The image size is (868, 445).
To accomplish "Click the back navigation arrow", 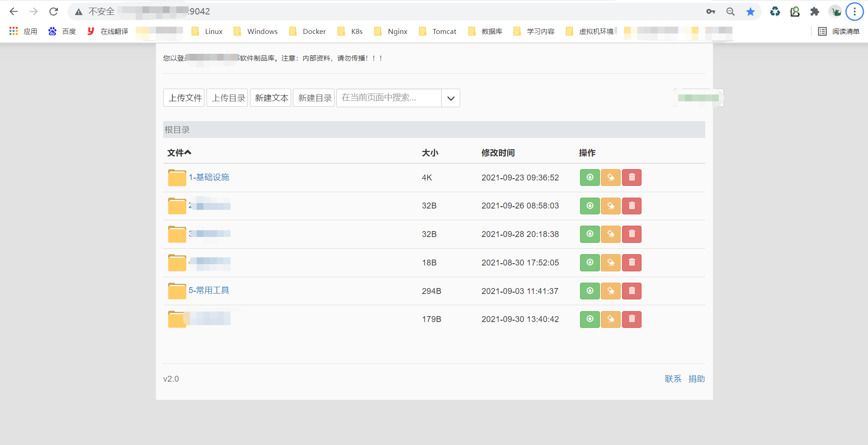I will [14, 11].
